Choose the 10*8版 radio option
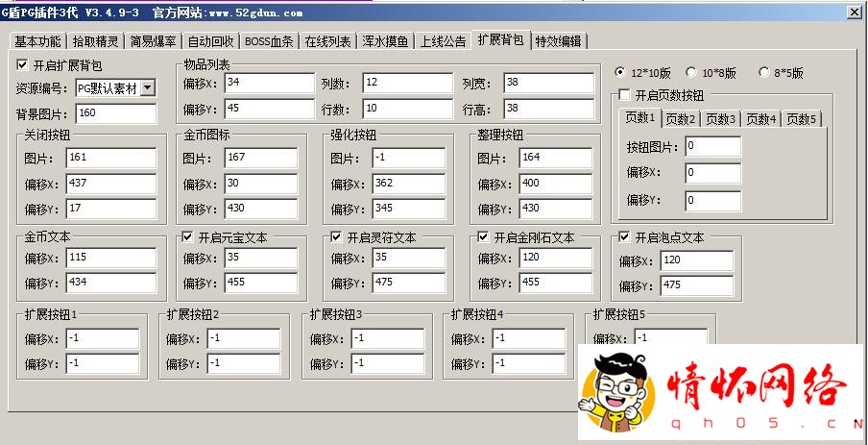Viewport: 868px width, 445px height. (x=691, y=73)
